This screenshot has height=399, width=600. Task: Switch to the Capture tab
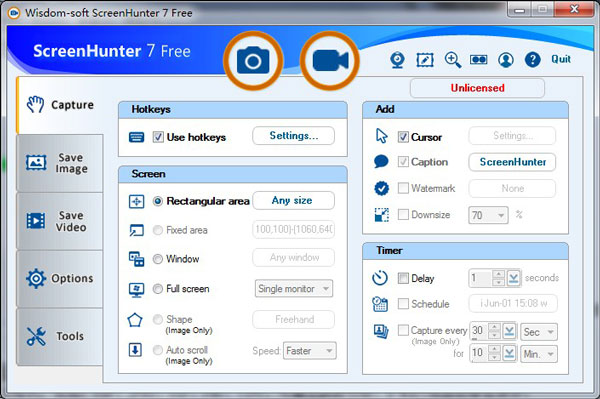[x=60, y=105]
